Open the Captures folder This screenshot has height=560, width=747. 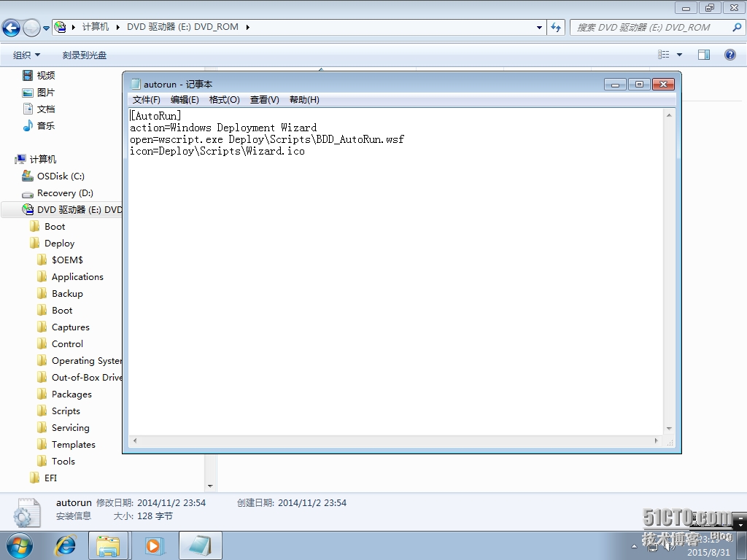(x=63, y=327)
